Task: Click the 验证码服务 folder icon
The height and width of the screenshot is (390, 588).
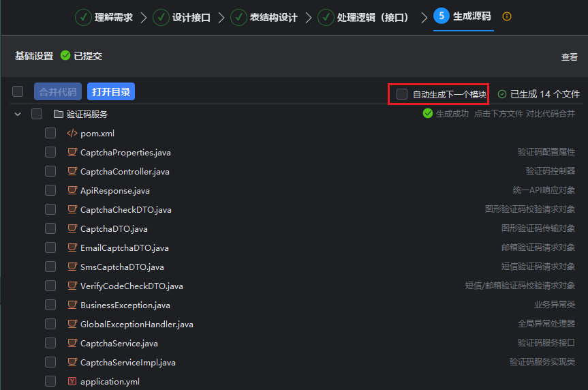Action: point(59,114)
